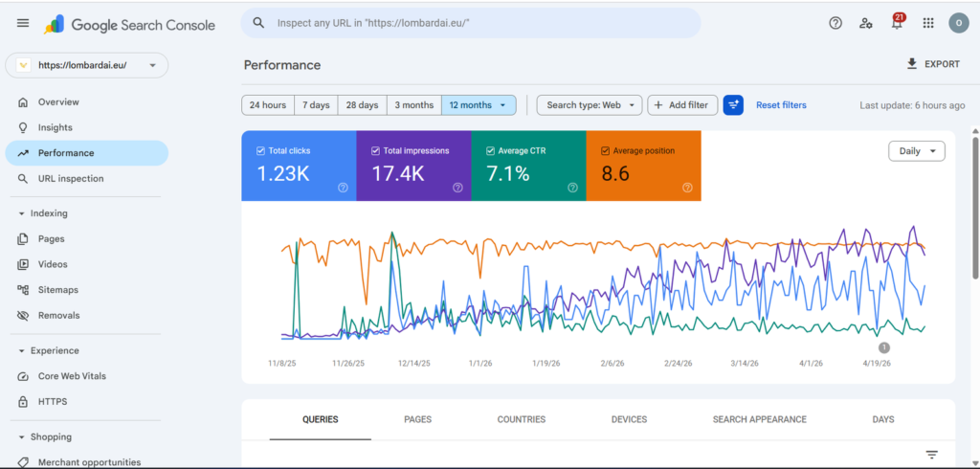Click the scrollbar down arrow
Viewport: 980px width, 469px height.
click(975, 462)
